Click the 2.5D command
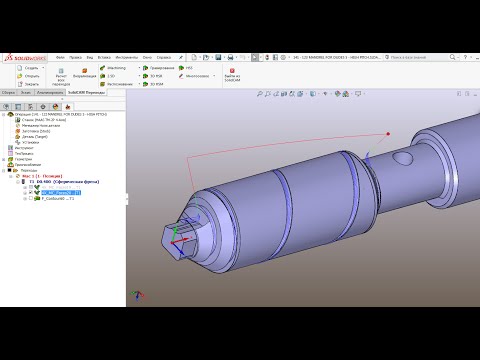Viewport: 480px width, 360px height. pyautogui.click(x=108, y=76)
